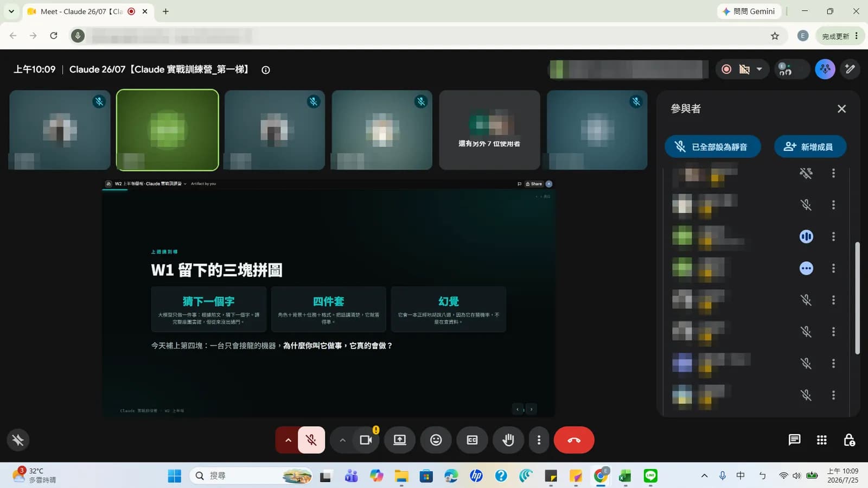Click the magic pen notes icon

click(850, 69)
